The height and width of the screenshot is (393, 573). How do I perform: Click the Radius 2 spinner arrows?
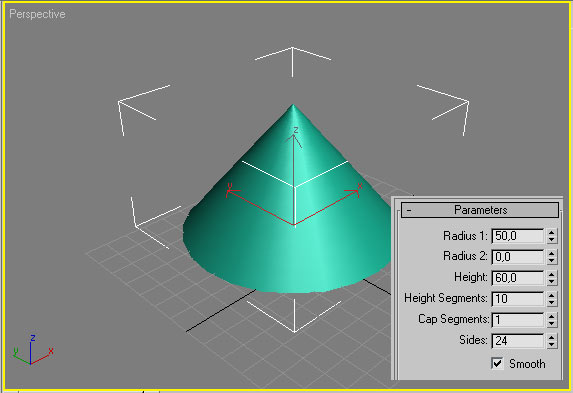[551, 257]
